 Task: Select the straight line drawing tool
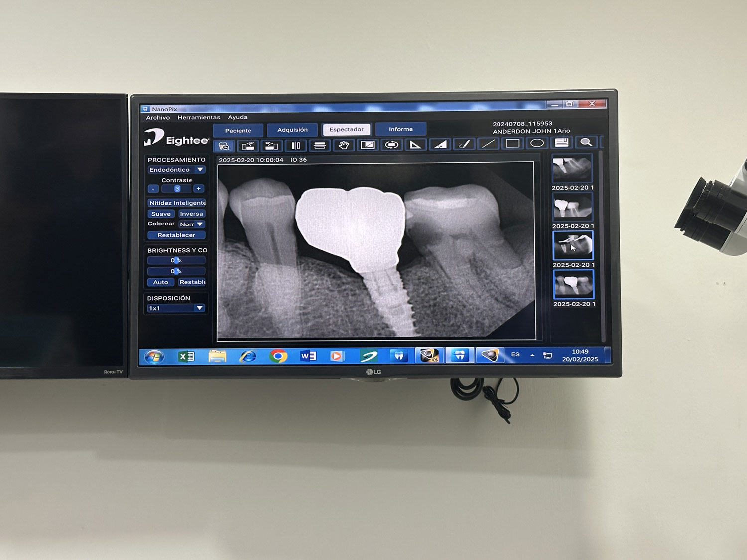(x=488, y=144)
